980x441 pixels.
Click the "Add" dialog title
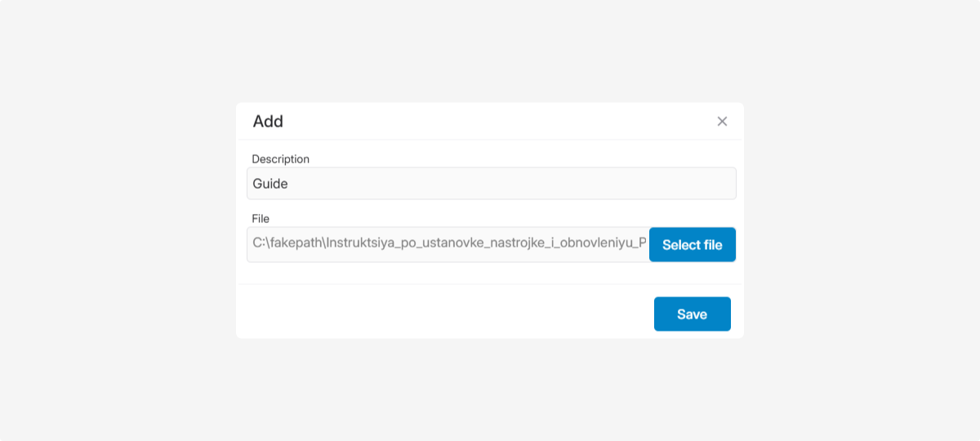coord(268,122)
